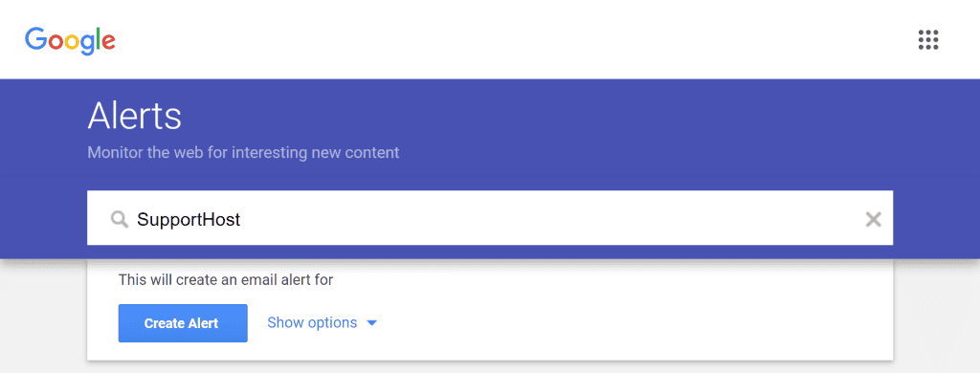Click the Alerts page heading
Viewport: 980px width, 373px height.
point(134,116)
